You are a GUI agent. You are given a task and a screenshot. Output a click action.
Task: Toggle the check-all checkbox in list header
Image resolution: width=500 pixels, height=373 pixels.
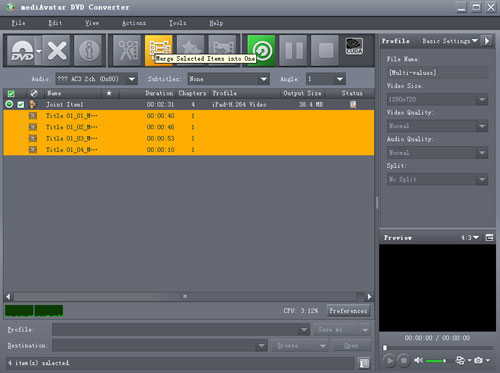11,93
